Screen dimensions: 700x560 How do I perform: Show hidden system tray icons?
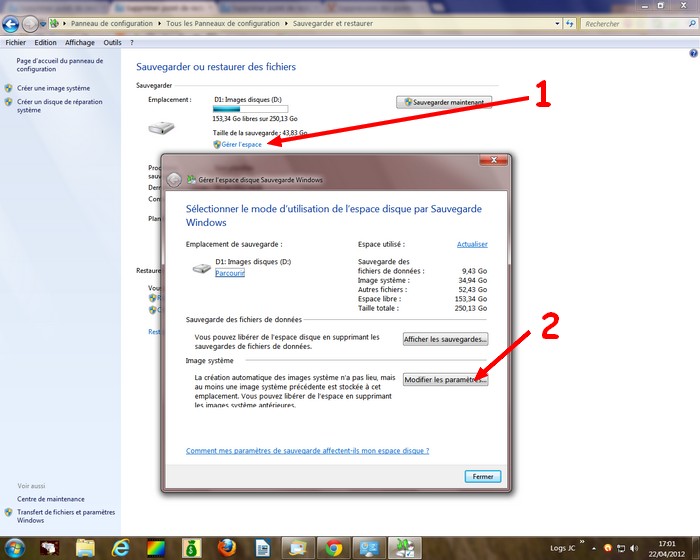[594, 548]
